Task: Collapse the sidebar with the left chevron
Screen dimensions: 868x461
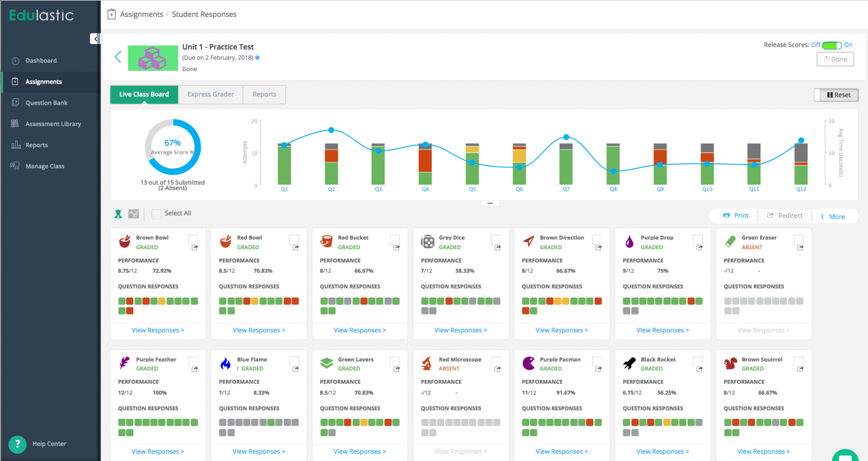Action: (x=95, y=38)
